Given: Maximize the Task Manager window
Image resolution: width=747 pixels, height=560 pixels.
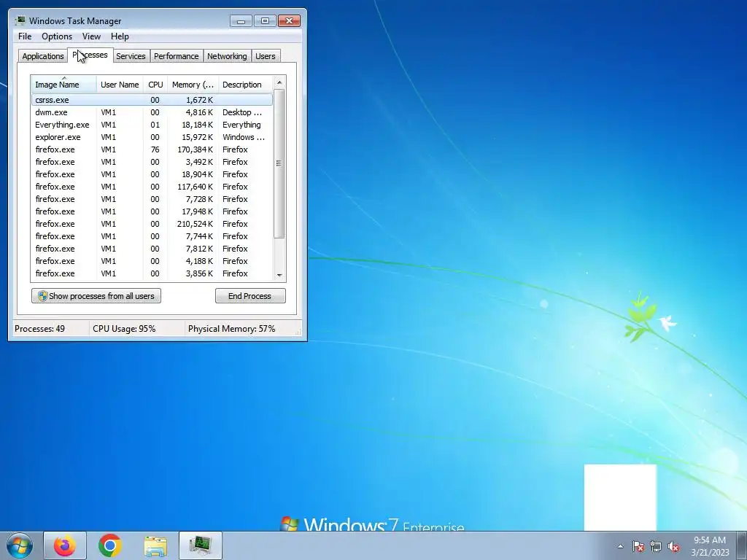Looking at the screenshot, I should 265,21.
